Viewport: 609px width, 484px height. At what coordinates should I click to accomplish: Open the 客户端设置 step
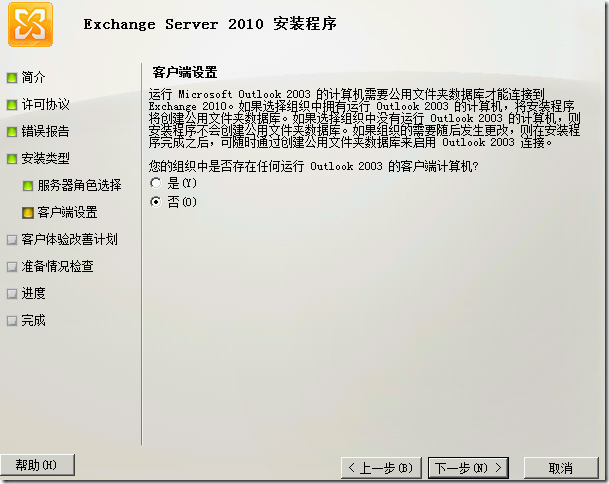click(x=67, y=212)
